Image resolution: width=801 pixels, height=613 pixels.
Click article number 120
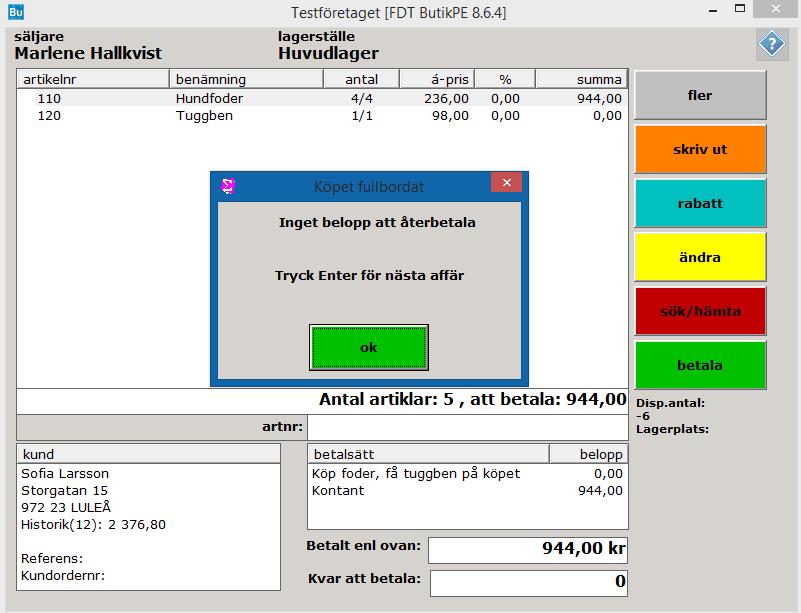tap(49, 115)
